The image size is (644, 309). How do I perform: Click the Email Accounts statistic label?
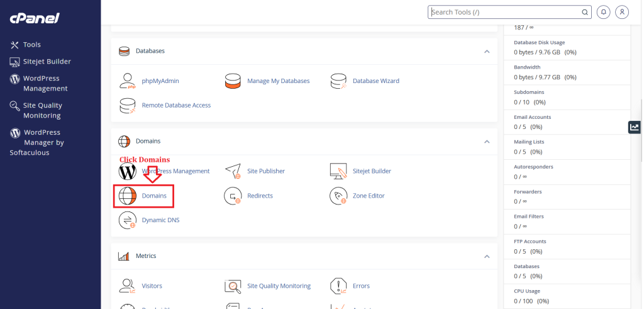(x=532, y=117)
